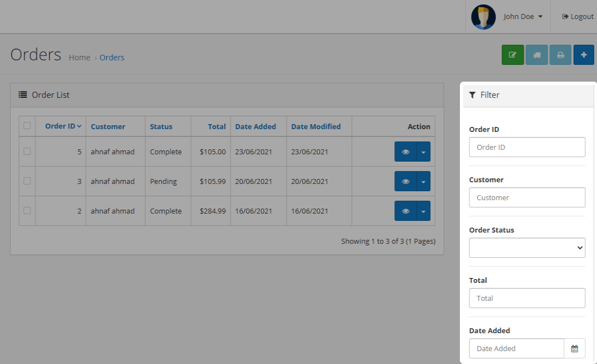Click the shipping truck icon button
The image size is (597, 364).
pos(537,55)
